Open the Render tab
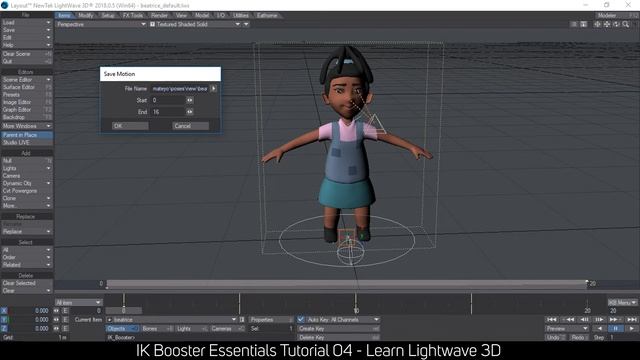 pos(160,16)
